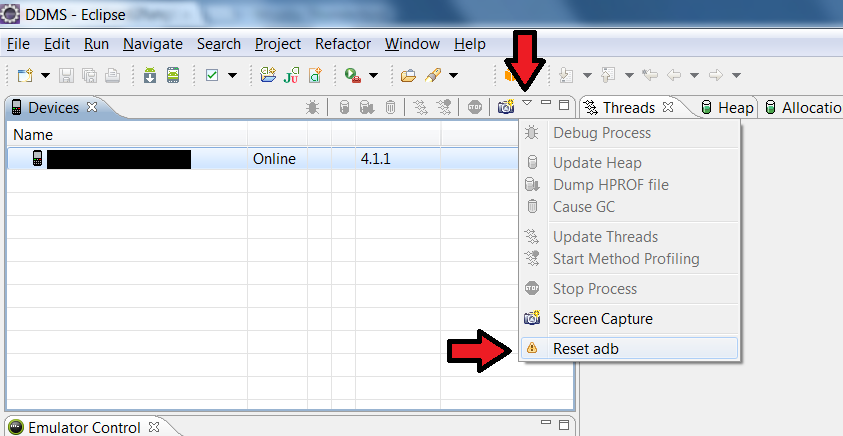The image size is (843, 436).
Task: Select the Emulator Control tab
Action: point(83,428)
